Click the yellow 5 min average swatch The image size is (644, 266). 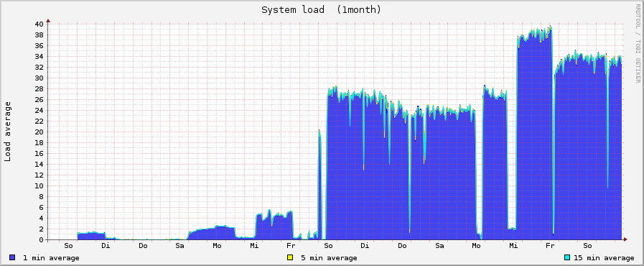click(290, 258)
